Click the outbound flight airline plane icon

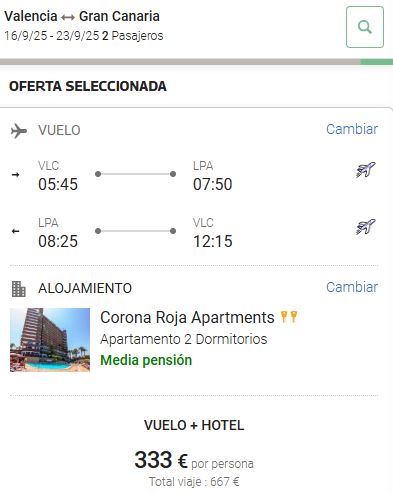[366, 170]
